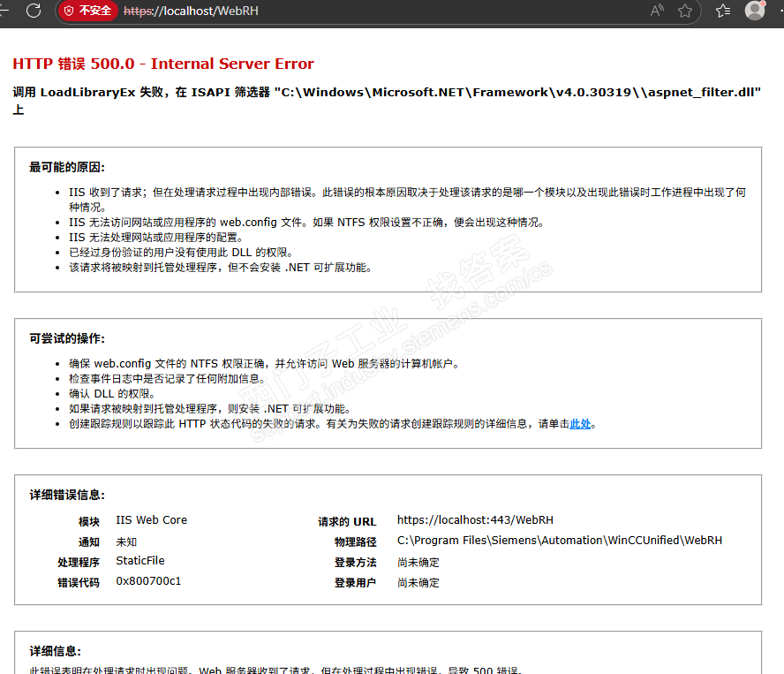The height and width of the screenshot is (674, 784).
Task: Reload the page with the refresh icon
Action: click(x=34, y=11)
